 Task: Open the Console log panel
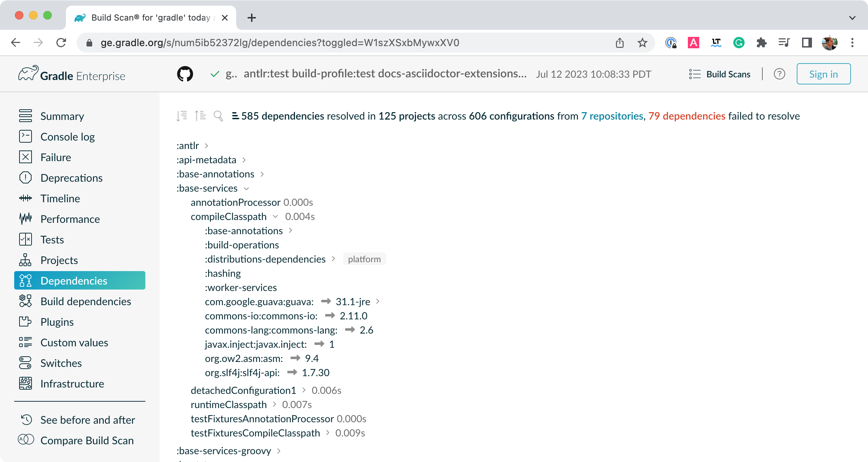pyautogui.click(x=68, y=136)
